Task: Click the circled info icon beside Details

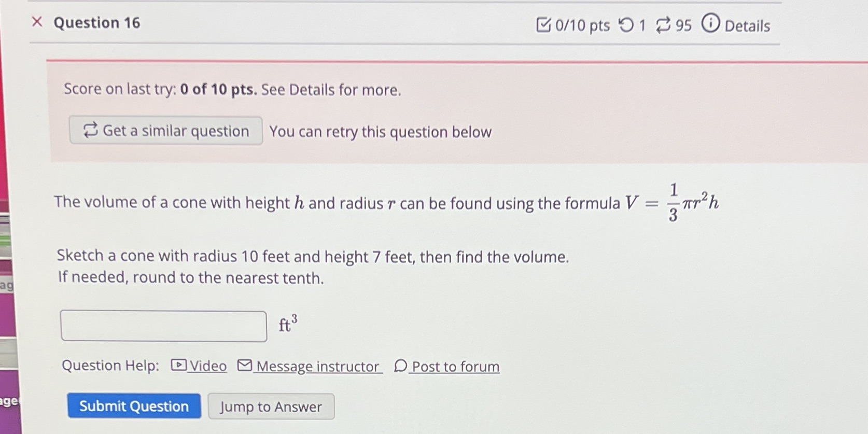Action: click(x=710, y=24)
